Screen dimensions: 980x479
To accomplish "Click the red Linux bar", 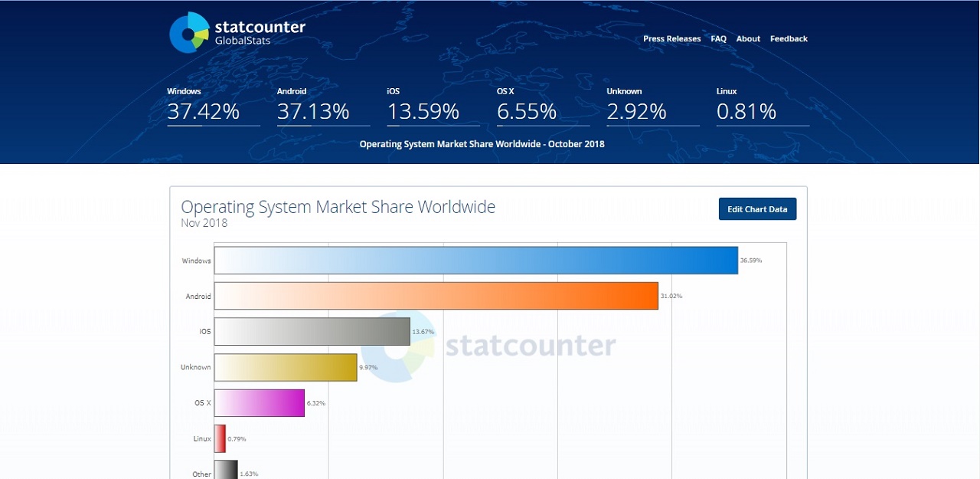I will [x=220, y=438].
